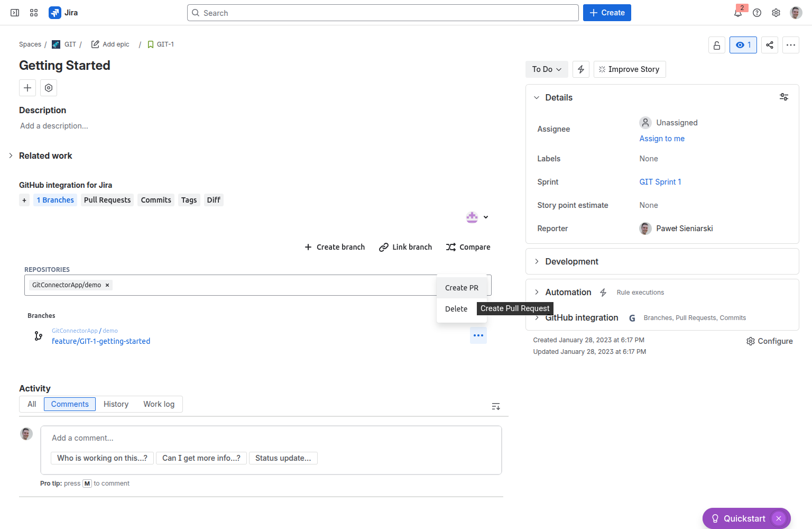This screenshot has width=812, height=529.
Task: Select Create PR from the menu
Action: 462,288
